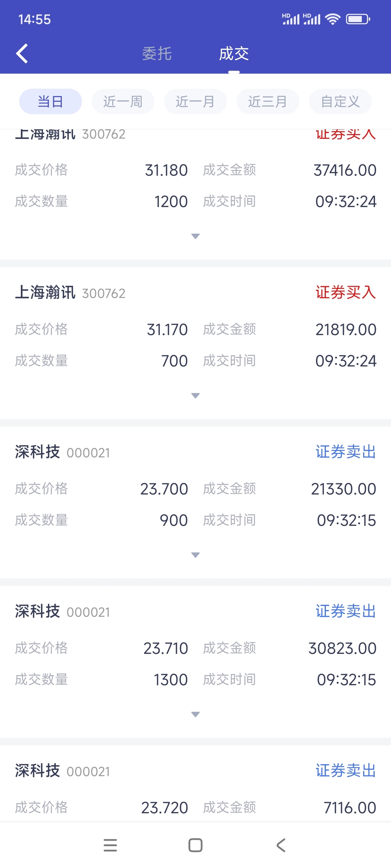
Task: Tap the battery status icon
Action: pyautogui.click(x=358, y=19)
